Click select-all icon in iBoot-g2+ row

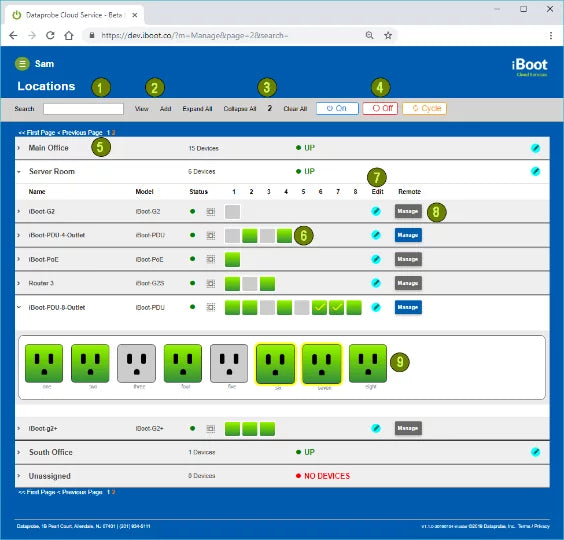pyautogui.click(x=211, y=428)
